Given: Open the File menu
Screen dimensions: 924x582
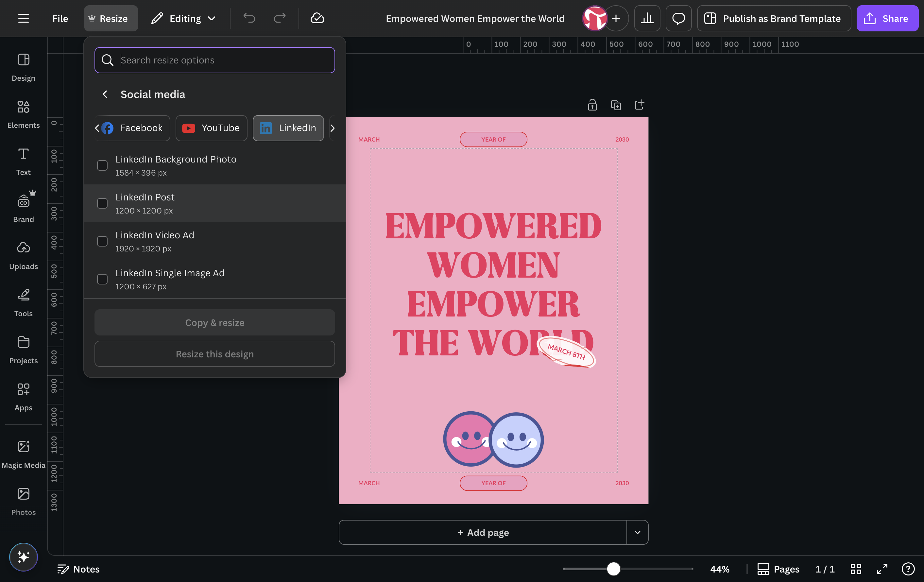Looking at the screenshot, I should point(60,18).
